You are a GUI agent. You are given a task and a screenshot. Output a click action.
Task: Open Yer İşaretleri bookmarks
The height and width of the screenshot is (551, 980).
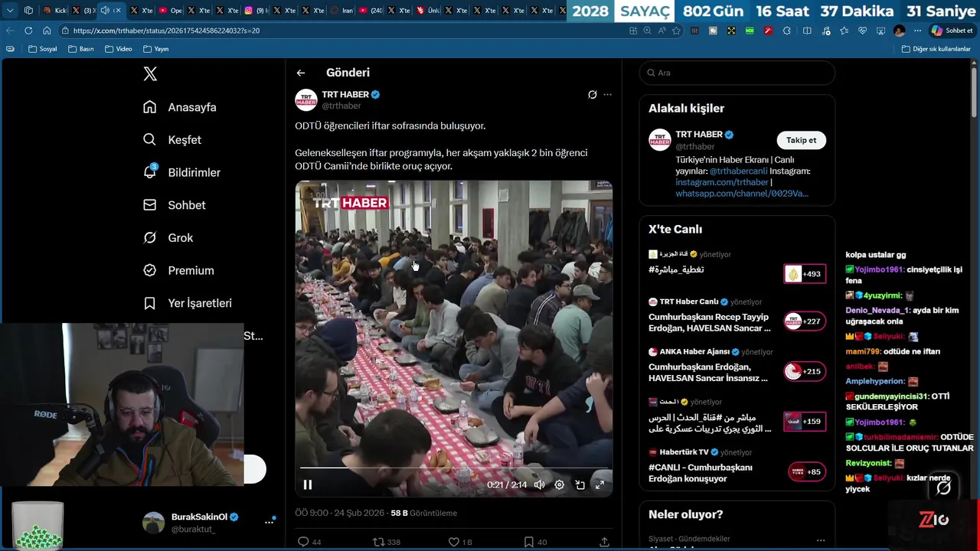188,303
